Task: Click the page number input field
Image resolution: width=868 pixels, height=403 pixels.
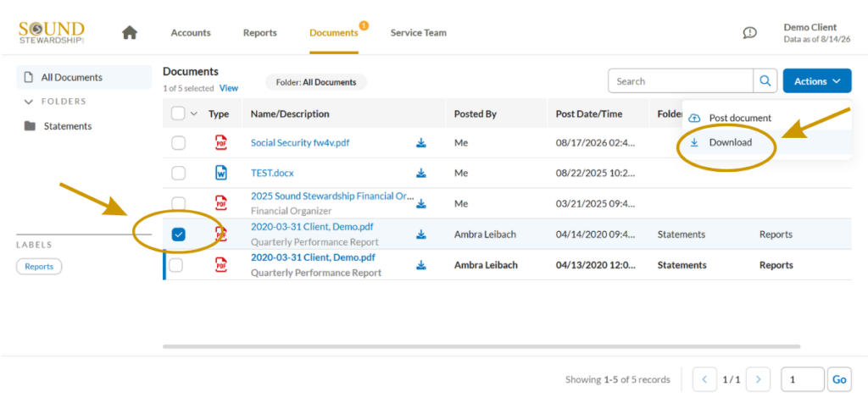Action: pyautogui.click(x=803, y=379)
